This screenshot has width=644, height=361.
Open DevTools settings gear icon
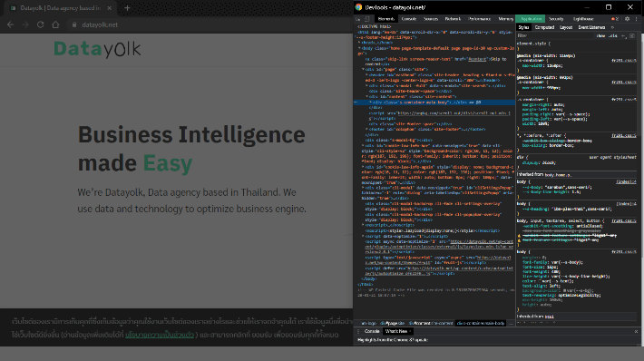coord(627,19)
